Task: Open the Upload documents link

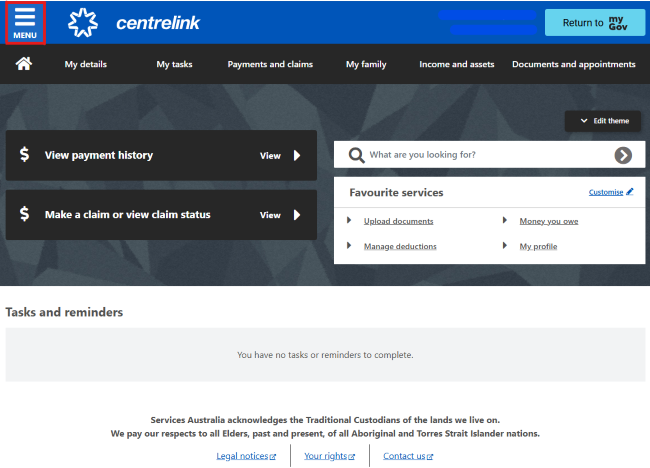Action: point(398,221)
